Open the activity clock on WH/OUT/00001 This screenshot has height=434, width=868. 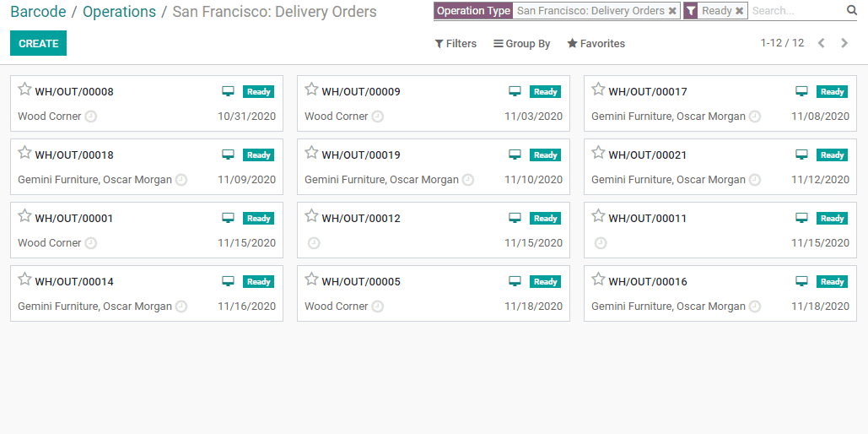pyautogui.click(x=91, y=243)
